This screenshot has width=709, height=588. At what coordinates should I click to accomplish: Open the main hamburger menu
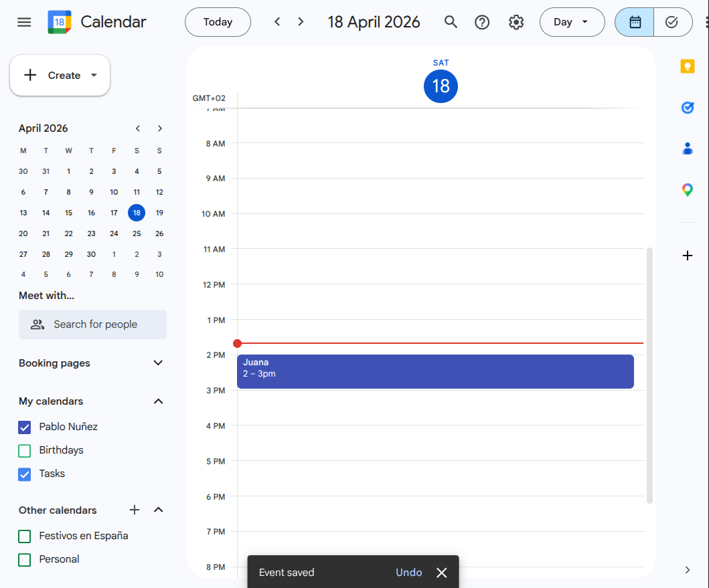(x=23, y=21)
